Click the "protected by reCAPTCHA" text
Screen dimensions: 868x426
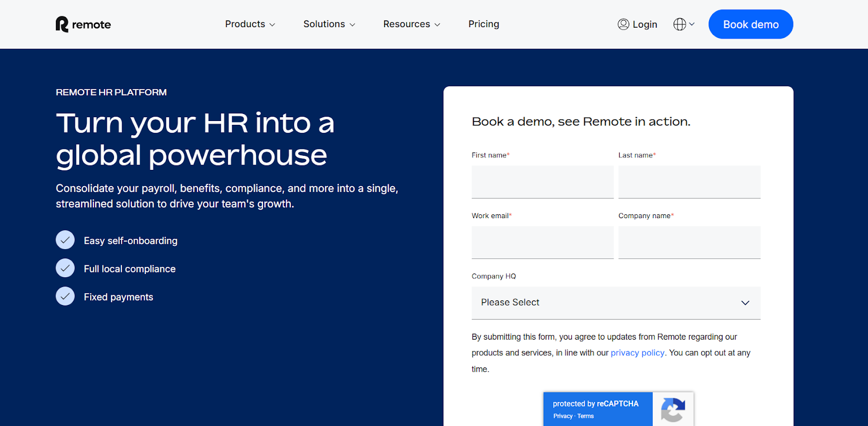tap(596, 404)
